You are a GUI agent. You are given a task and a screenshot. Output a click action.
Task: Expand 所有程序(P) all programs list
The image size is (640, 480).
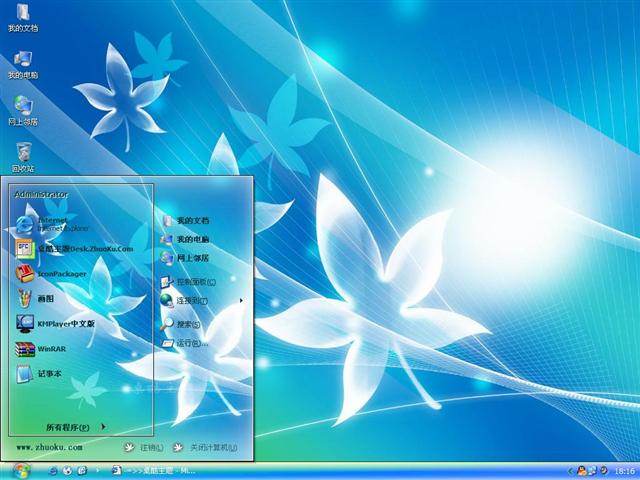(x=76, y=427)
